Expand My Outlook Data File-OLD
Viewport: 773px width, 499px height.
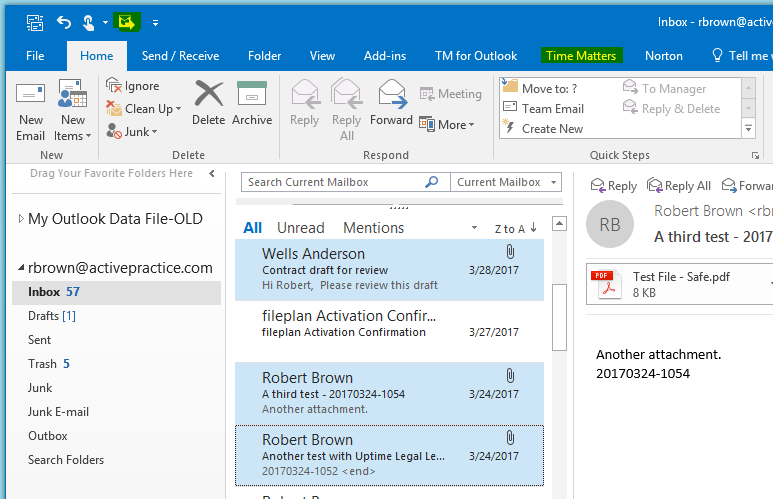point(21,218)
